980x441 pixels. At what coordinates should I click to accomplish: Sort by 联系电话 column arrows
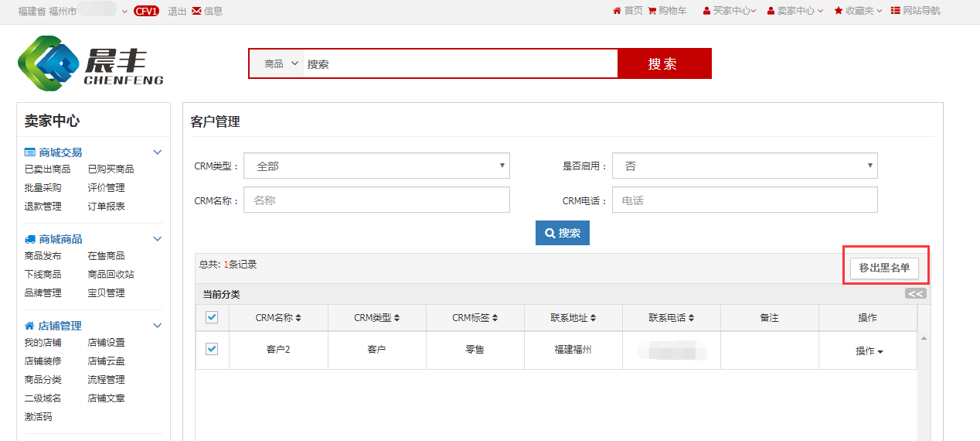(x=691, y=318)
